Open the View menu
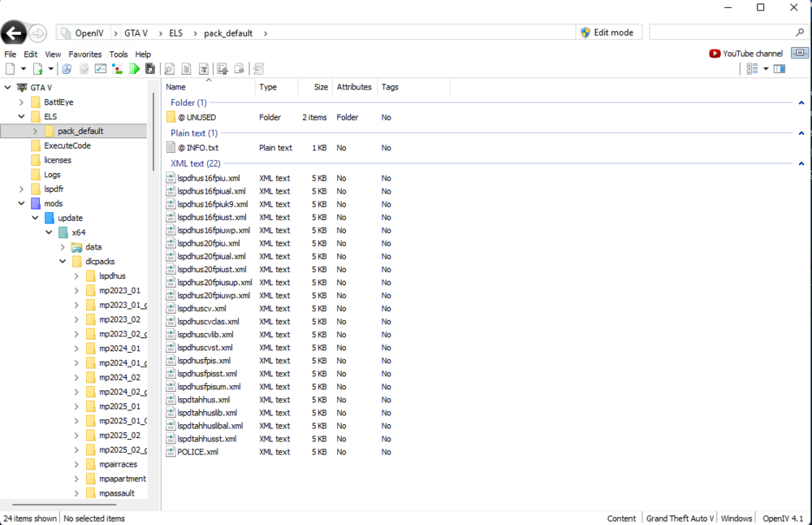Image resolution: width=812 pixels, height=525 pixels. coord(52,54)
